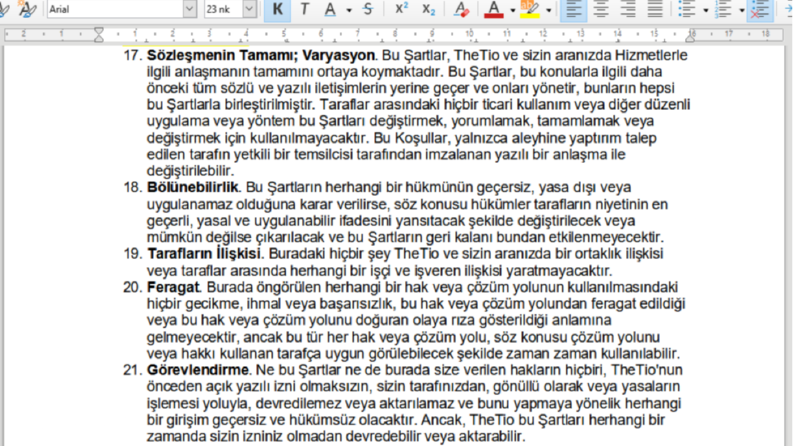Click the word 'yaratmayacaktır.' in item 19
Image resolution: width=793 pixels, height=446 pixels.
click(559, 270)
